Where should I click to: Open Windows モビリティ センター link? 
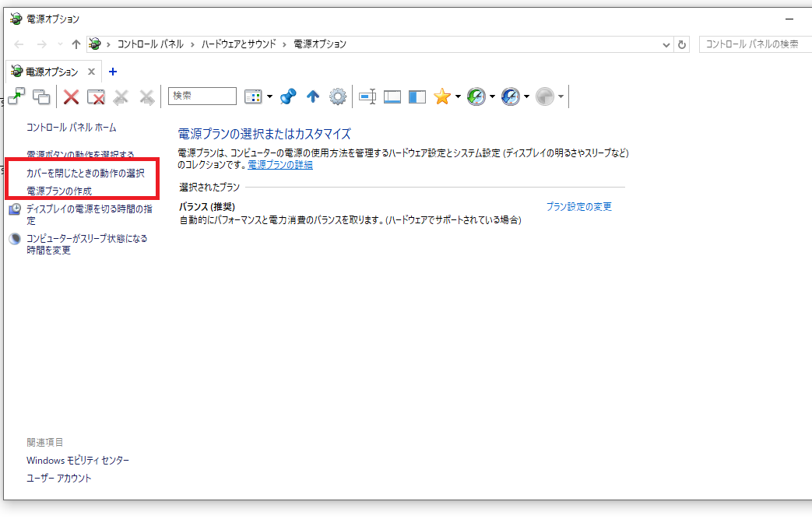78,460
